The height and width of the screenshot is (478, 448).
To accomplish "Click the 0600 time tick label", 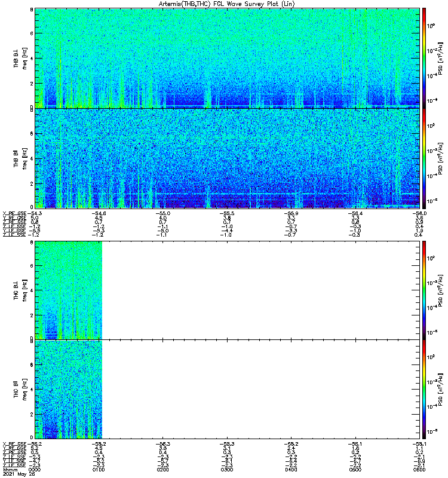I will [419, 470].
